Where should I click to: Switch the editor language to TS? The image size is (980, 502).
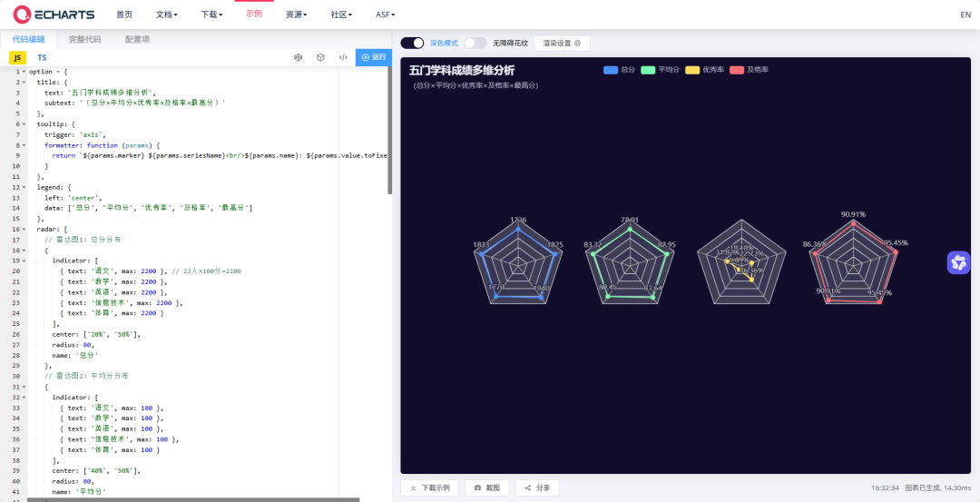42,57
